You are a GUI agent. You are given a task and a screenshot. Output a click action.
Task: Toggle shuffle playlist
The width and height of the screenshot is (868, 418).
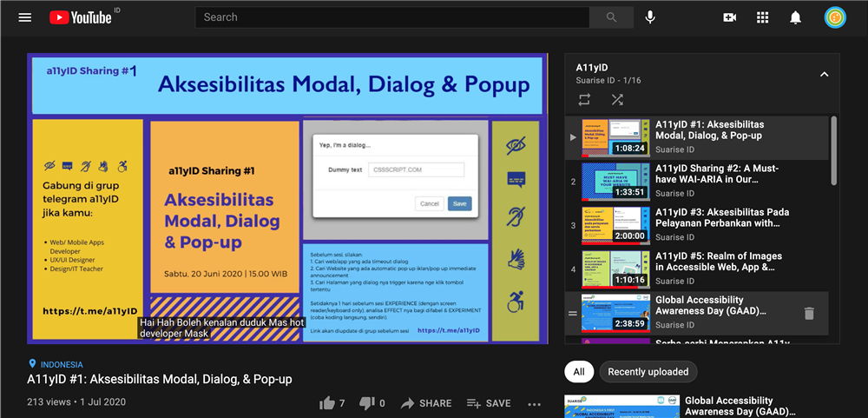pyautogui.click(x=617, y=100)
